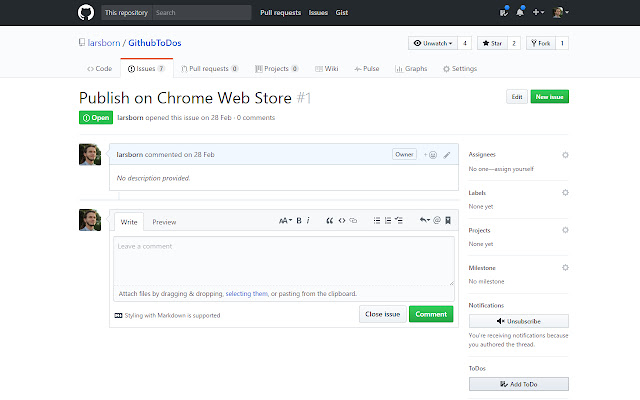Click the Add ToDo button
Viewport: 640px width, 400px height.
click(x=518, y=384)
